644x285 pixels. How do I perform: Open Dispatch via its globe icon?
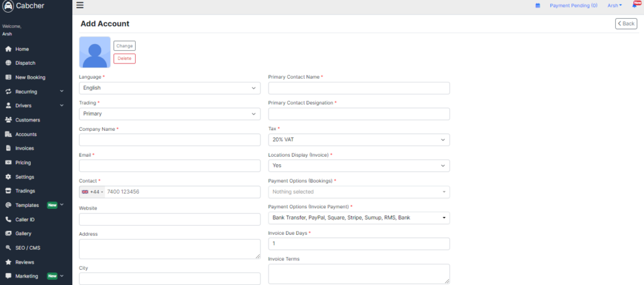click(8, 64)
